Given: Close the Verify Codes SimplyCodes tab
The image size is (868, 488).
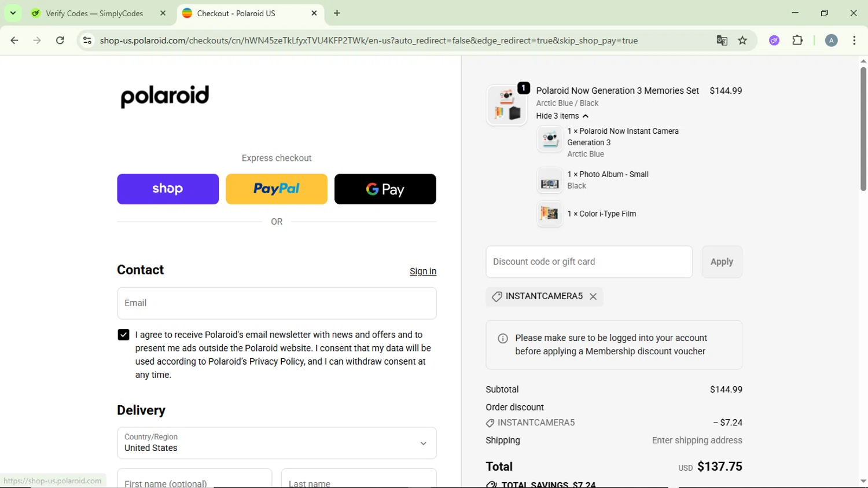Looking at the screenshot, I should coord(163,13).
